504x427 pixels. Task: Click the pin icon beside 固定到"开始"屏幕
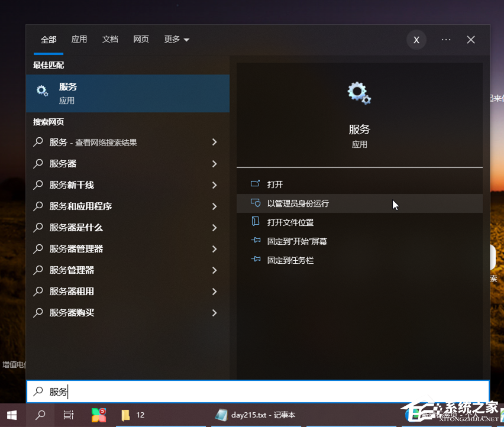(256, 240)
